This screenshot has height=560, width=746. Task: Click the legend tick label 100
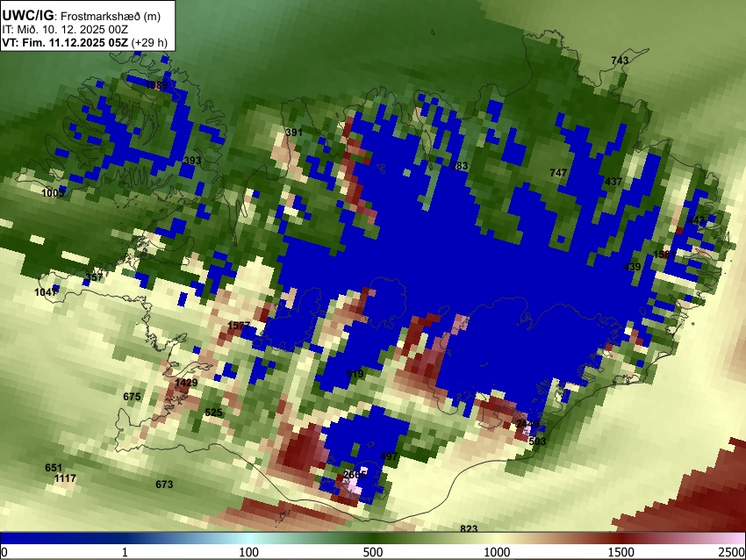249,552
